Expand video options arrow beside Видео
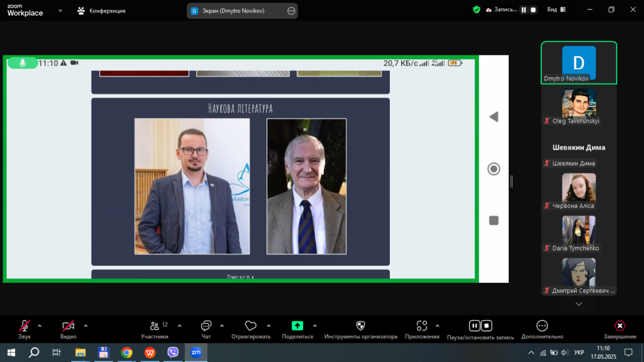Screen dimensions: 644x362 click(86, 326)
